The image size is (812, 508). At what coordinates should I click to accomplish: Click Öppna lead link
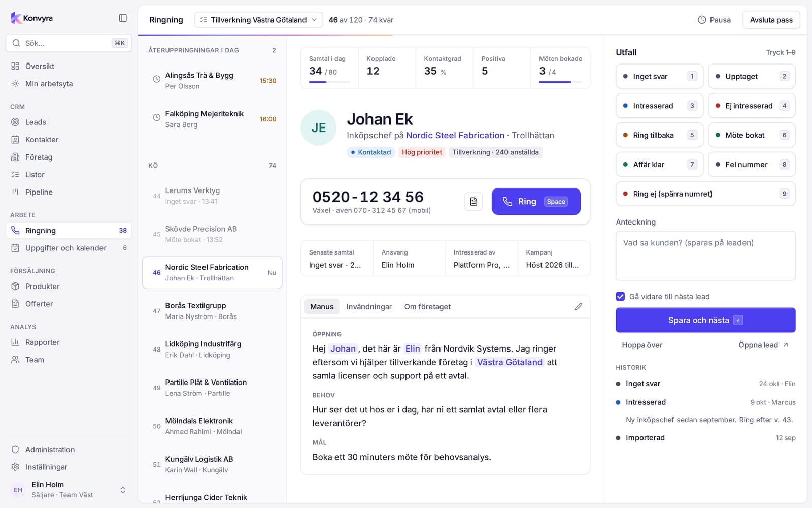763,345
